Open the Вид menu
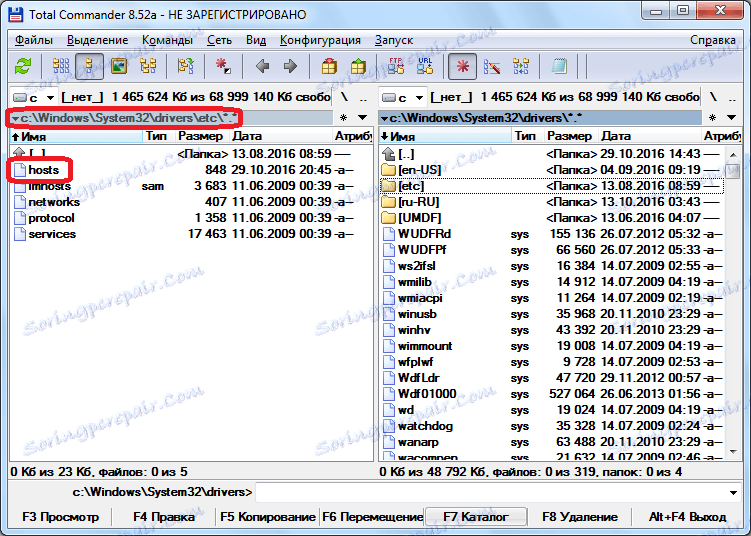Screen dimensions: 751x536 pos(256,40)
